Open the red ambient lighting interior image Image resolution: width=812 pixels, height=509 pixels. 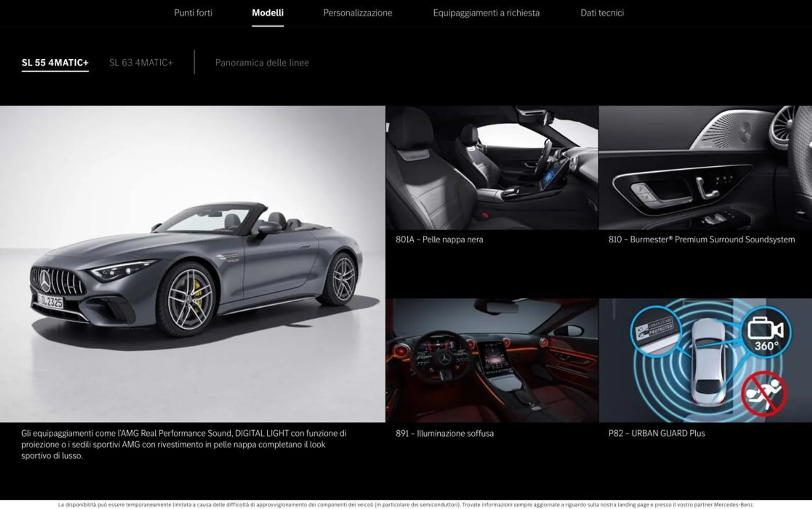click(x=492, y=360)
